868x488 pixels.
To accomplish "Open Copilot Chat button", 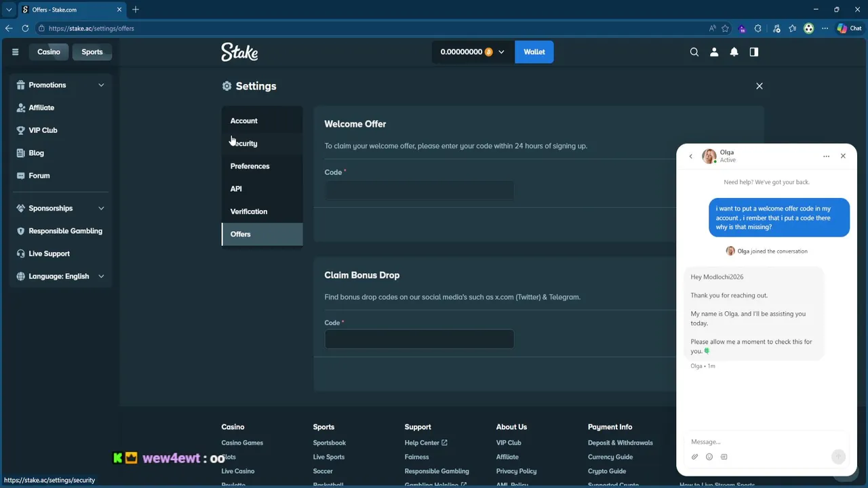I will coord(849,28).
